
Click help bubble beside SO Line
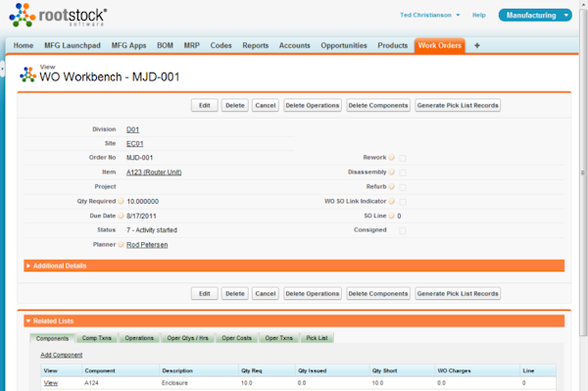click(391, 216)
